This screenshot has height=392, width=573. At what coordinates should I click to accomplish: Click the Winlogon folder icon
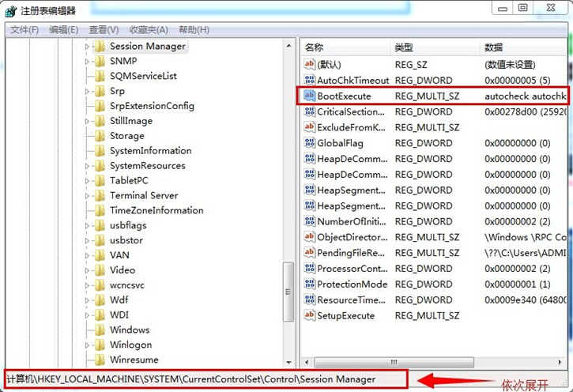point(100,345)
